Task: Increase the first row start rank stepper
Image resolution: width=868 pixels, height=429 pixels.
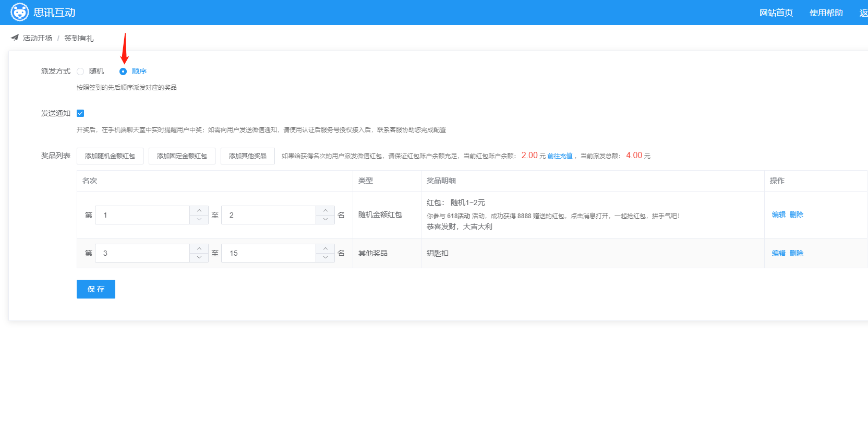Action: click(199, 210)
